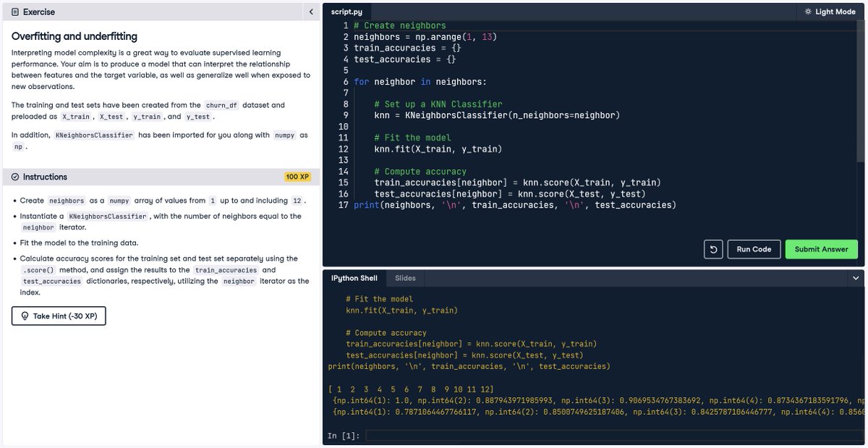The width and height of the screenshot is (868, 448).
Task: Collapse the Exercise panel with chevron
Action: [x=311, y=12]
